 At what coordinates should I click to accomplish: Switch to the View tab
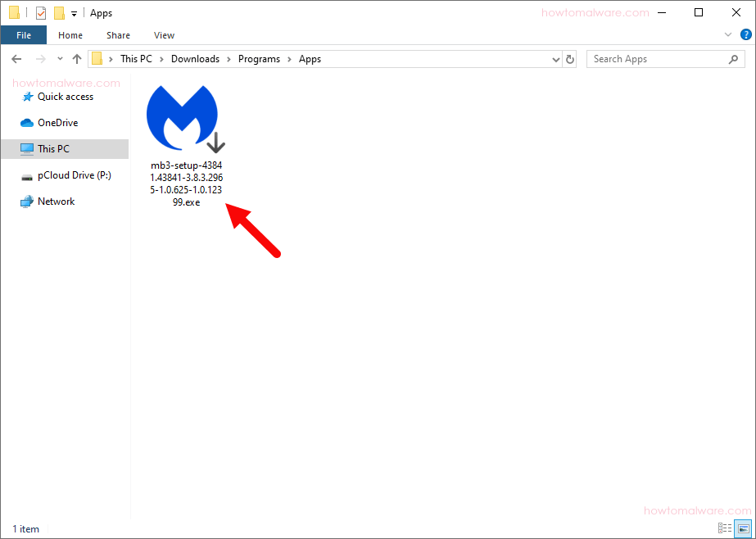coord(164,35)
